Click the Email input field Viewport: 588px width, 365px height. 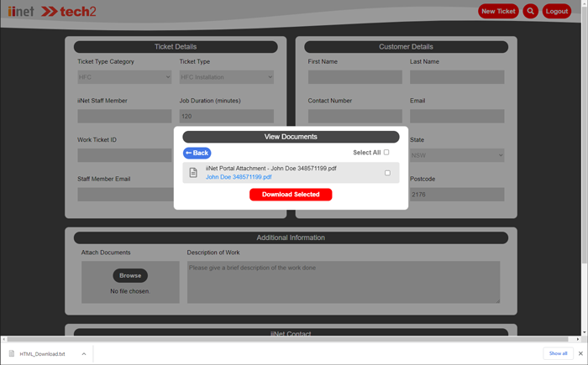(x=457, y=116)
